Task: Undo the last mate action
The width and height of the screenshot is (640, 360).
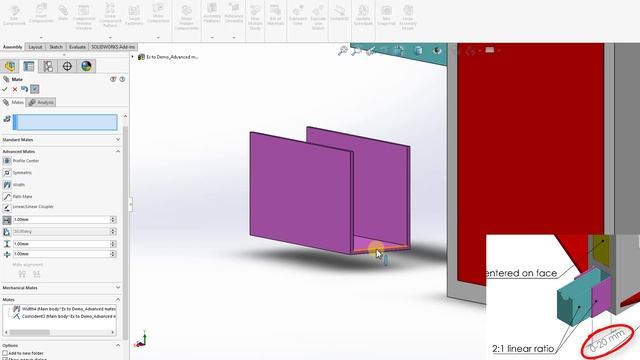Action: [24, 89]
